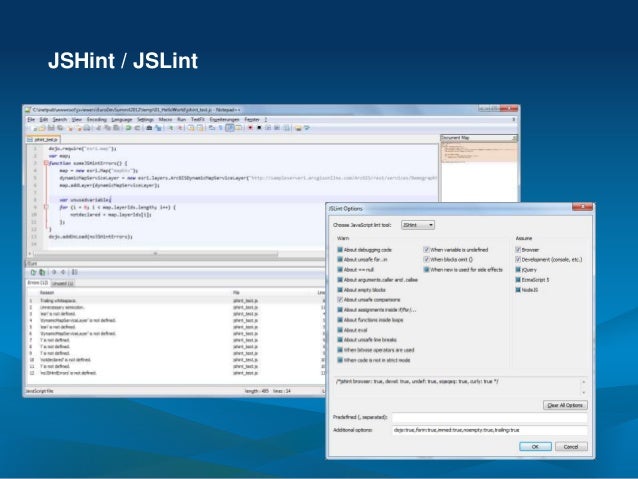638x479 pixels.
Task: Click the Replace toolbar icon
Action: coord(158,128)
